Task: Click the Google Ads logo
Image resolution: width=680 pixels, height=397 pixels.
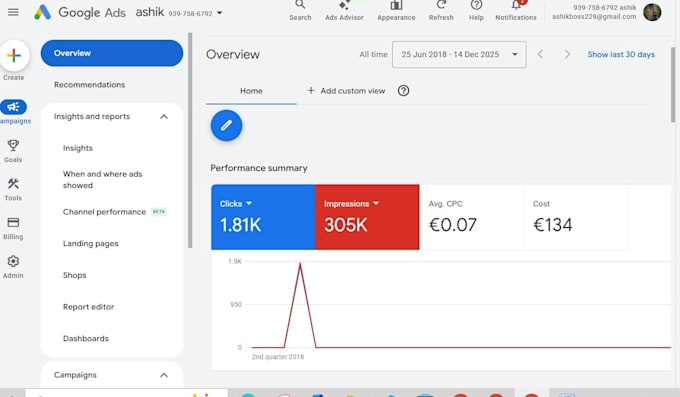Action: tap(42, 12)
